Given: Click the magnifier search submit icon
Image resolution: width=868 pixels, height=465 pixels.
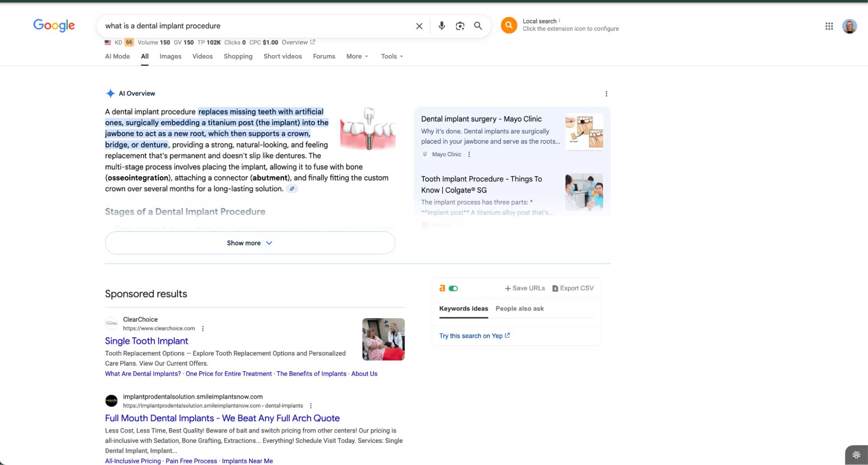Looking at the screenshot, I should [478, 26].
